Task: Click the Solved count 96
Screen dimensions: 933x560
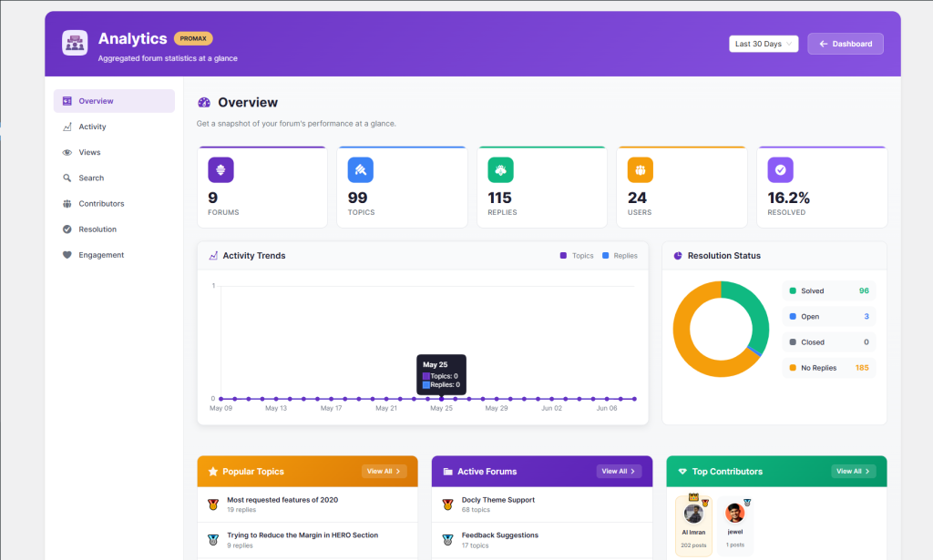Action: coord(864,290)
